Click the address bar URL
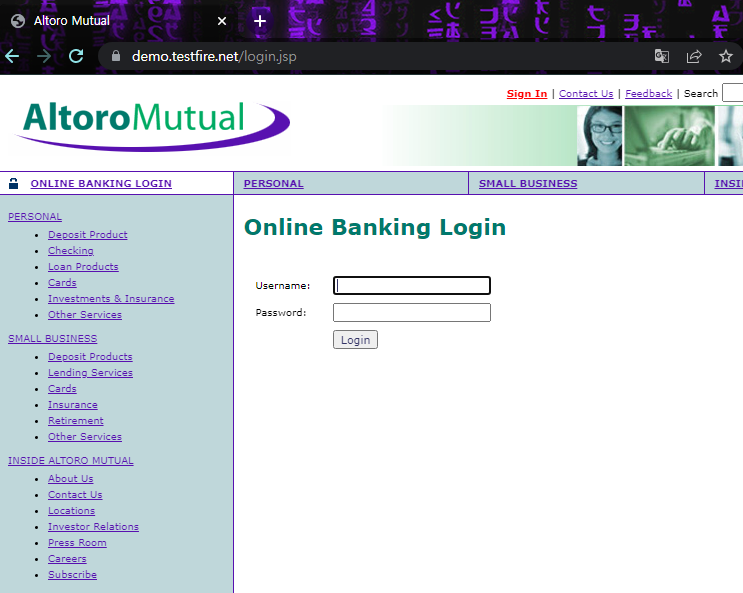The height and width of the screenshot is (593, 743). click(x=214, y=56)
